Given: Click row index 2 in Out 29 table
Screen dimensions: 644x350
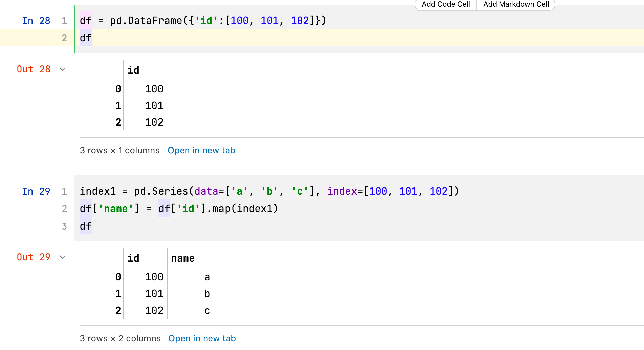Looking at the screenshot, I should tap(118, 311).
